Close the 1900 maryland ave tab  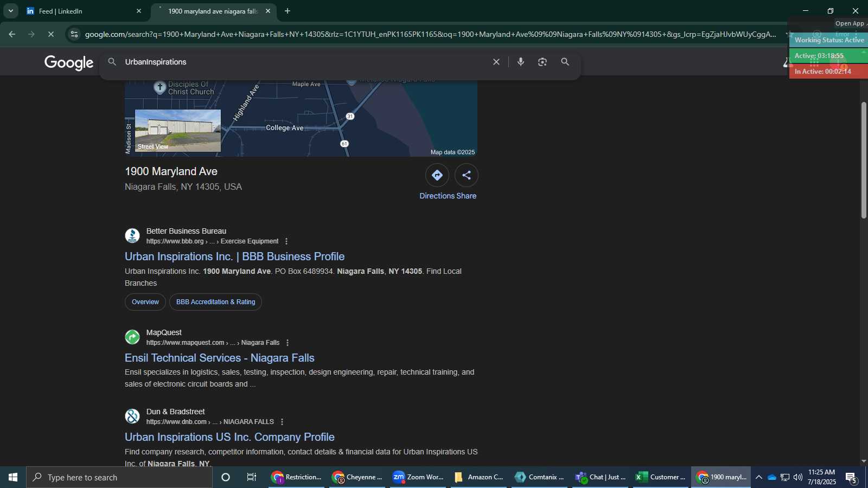268,11
